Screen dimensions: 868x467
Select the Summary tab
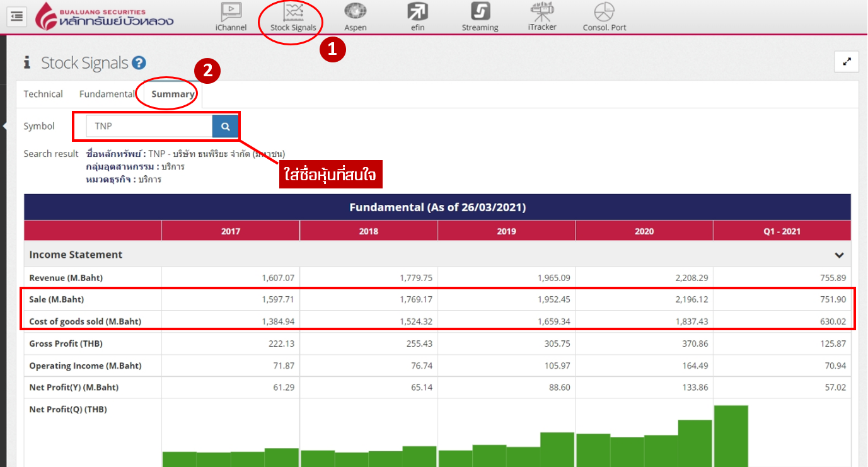173,94
